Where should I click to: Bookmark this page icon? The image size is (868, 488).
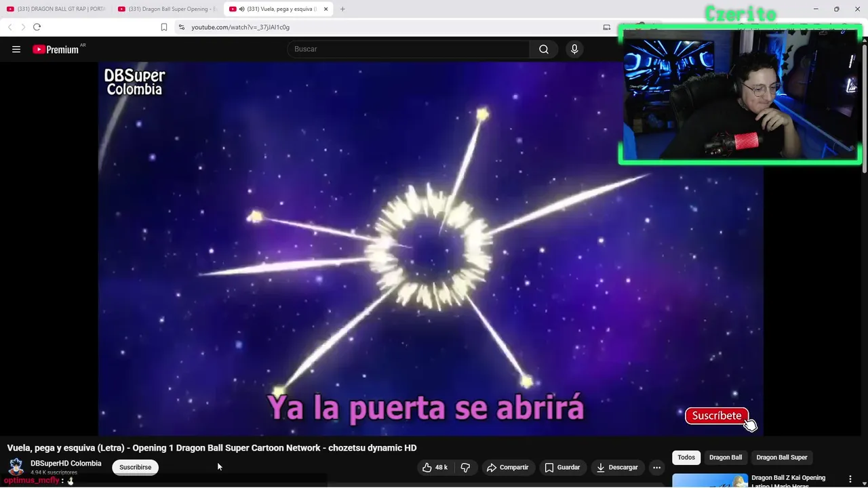click(x=164, y=27)
